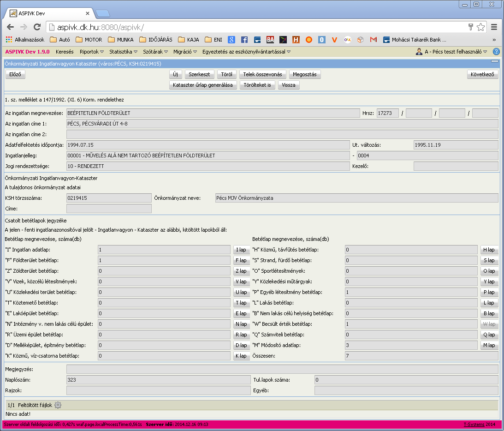Open the P lap sheet
The image size is (504, 431).
click(489, 292)
